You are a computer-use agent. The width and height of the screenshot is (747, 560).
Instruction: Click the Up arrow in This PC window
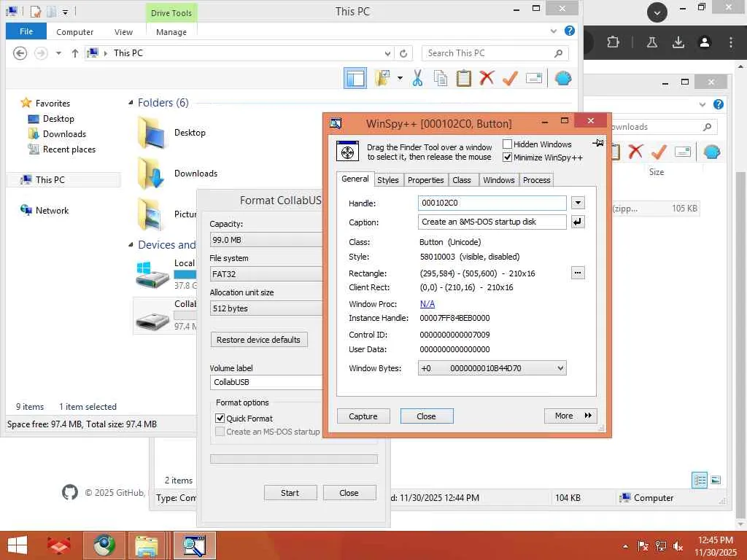click(75, 53)
